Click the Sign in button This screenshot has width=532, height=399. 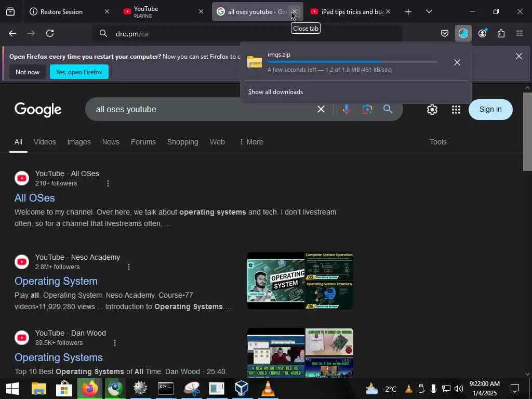pyautogui.click(x=490, y=109)
